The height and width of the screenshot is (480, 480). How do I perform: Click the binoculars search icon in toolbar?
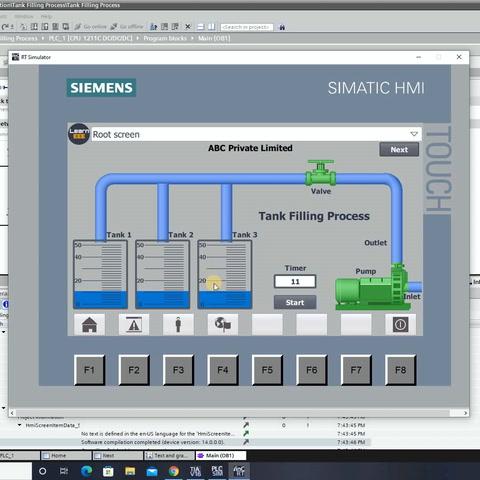282,27
